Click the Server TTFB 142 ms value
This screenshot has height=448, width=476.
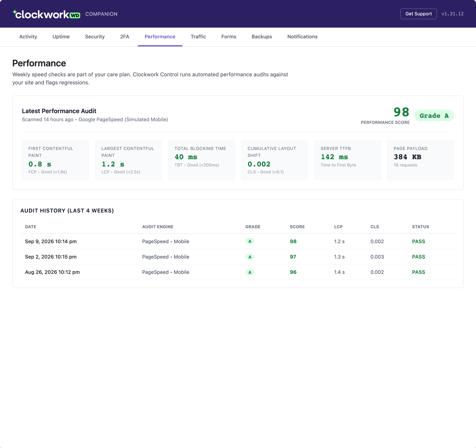click(334, 157)
